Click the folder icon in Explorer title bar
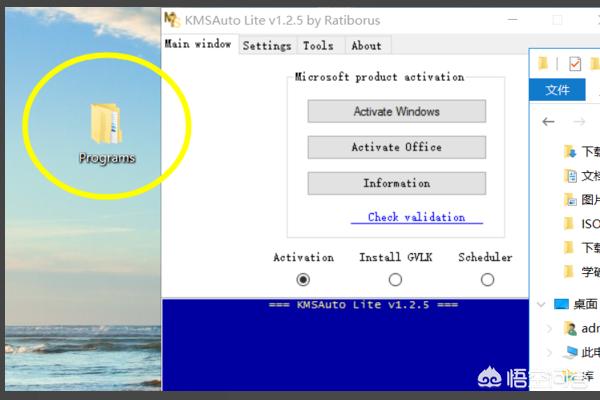The height and width of the screenshot is (400, 600). pos(543,63)
